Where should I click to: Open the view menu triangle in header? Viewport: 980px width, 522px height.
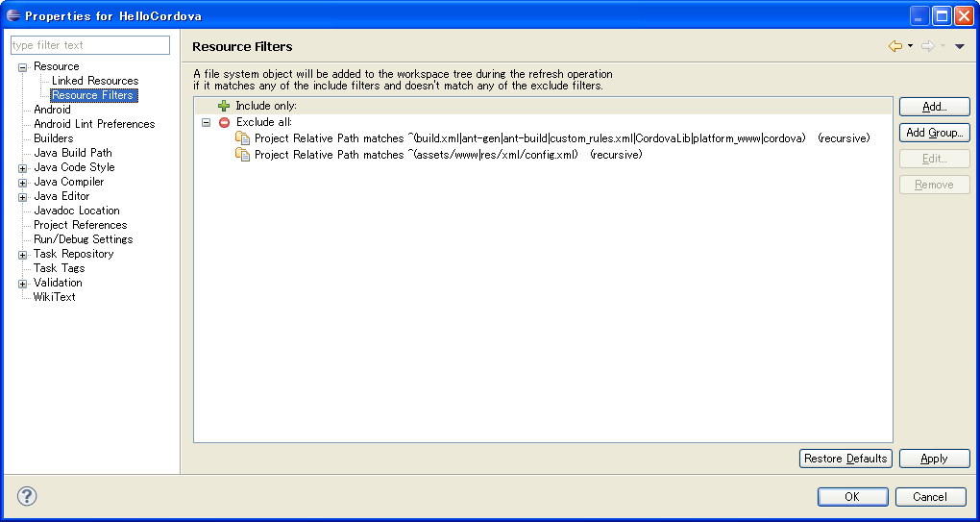point(959,46)
